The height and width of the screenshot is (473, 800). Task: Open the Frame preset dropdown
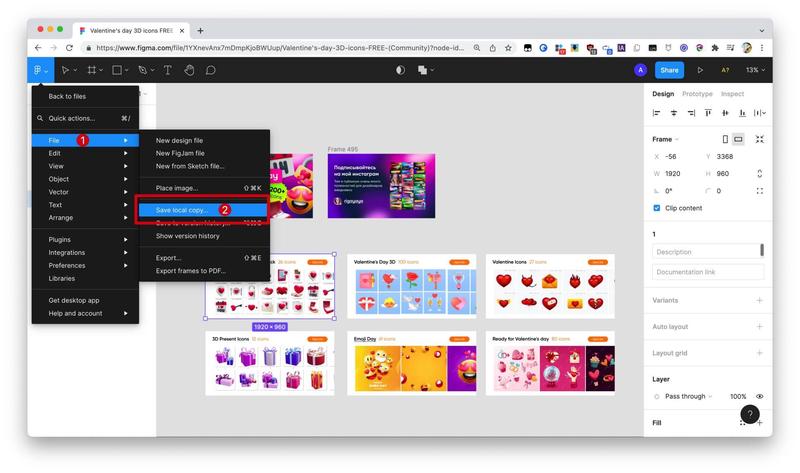click(665, 139)
